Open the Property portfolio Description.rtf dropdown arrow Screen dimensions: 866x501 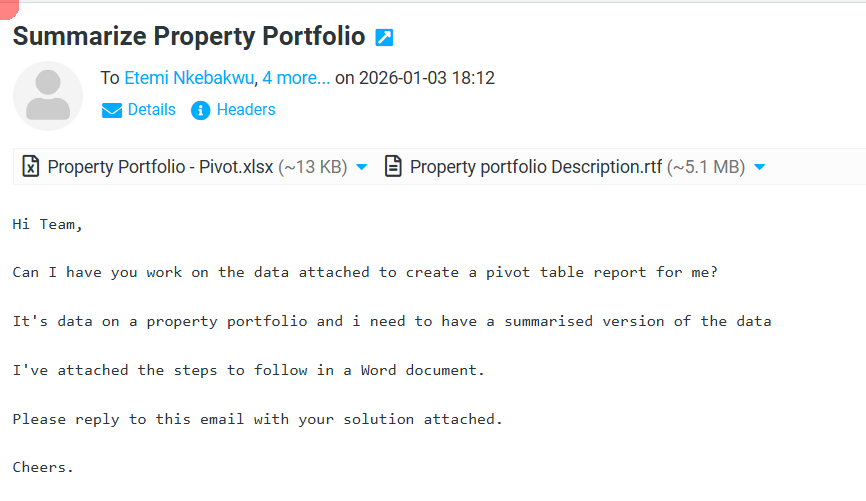(x=760, y=167)
